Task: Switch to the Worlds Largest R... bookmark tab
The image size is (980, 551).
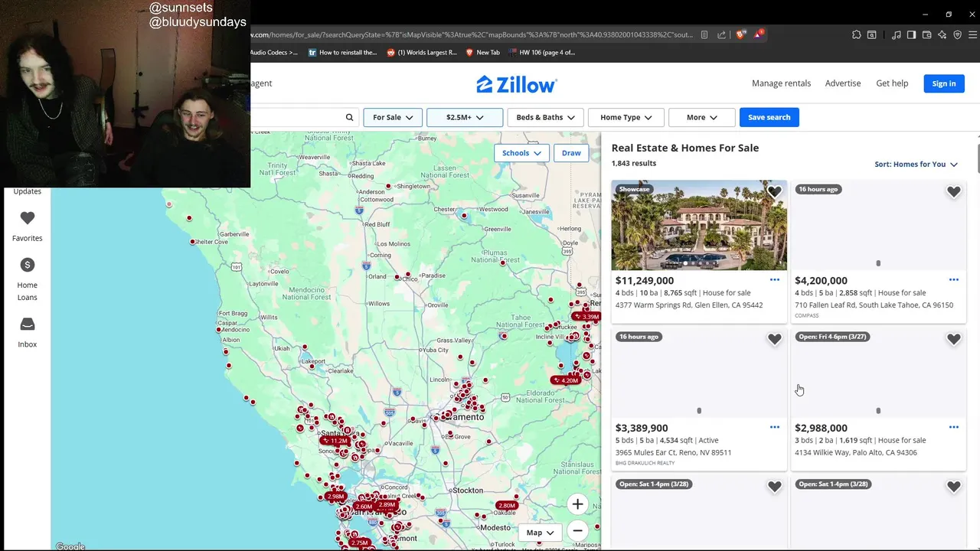Action: point(422,53)
